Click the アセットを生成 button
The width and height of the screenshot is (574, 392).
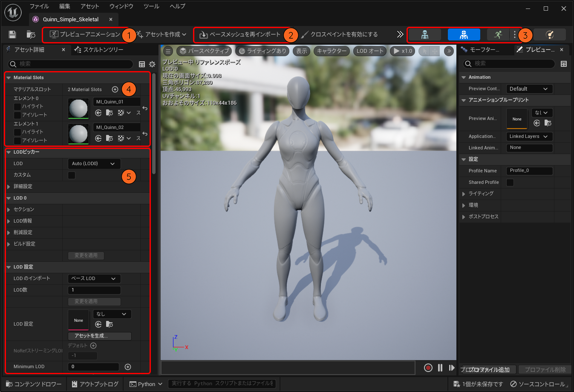pyautogui.click(x=100, y=336)
